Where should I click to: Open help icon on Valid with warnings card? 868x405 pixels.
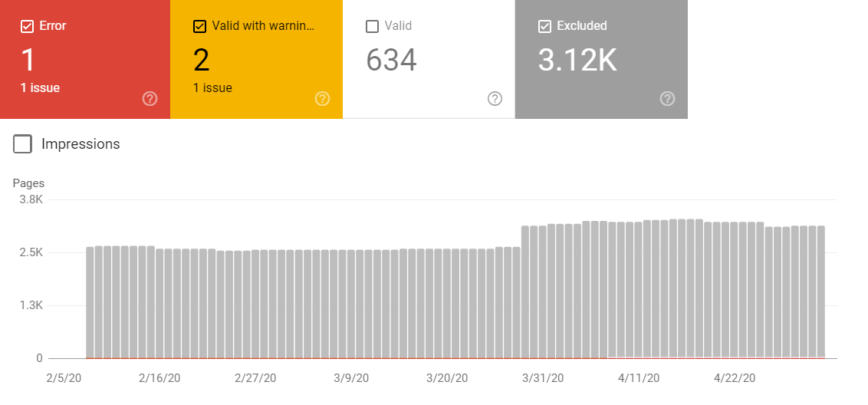pos(322,99)
